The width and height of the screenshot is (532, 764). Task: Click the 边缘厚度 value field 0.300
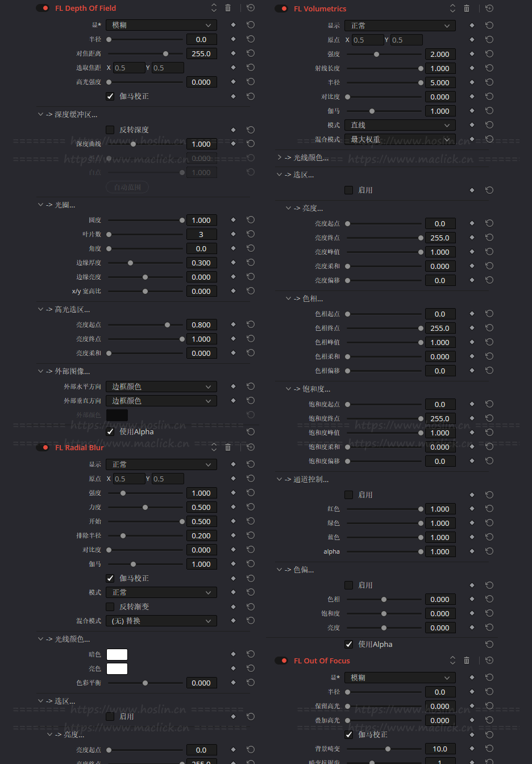(201, 263)
